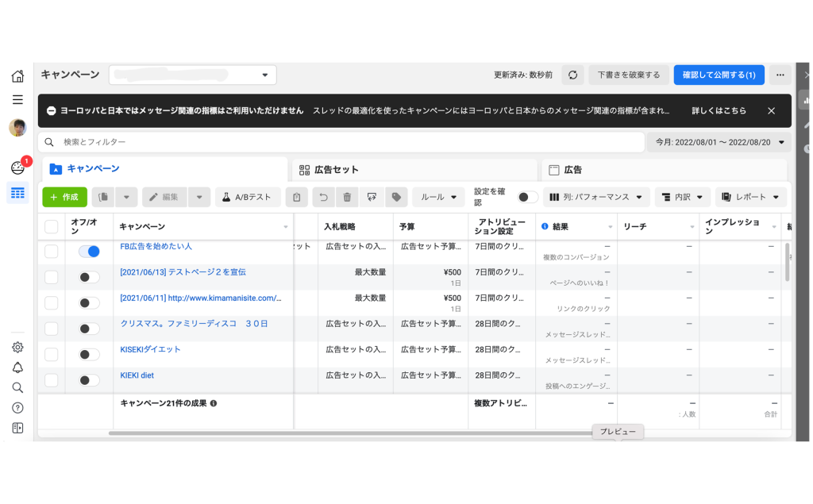The width and height of the screenshot is (813, 504).
Task: Check the checkbox for KIEKI diet row
Action: [x=52, y=380]
